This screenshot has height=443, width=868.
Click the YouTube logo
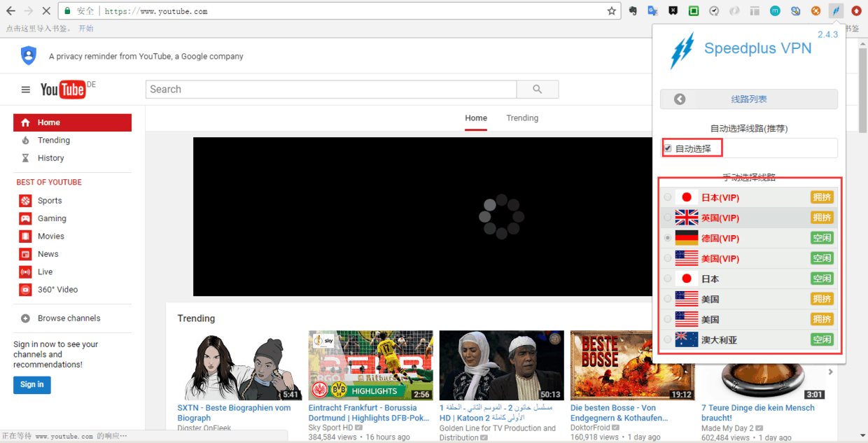pos(63,90)
